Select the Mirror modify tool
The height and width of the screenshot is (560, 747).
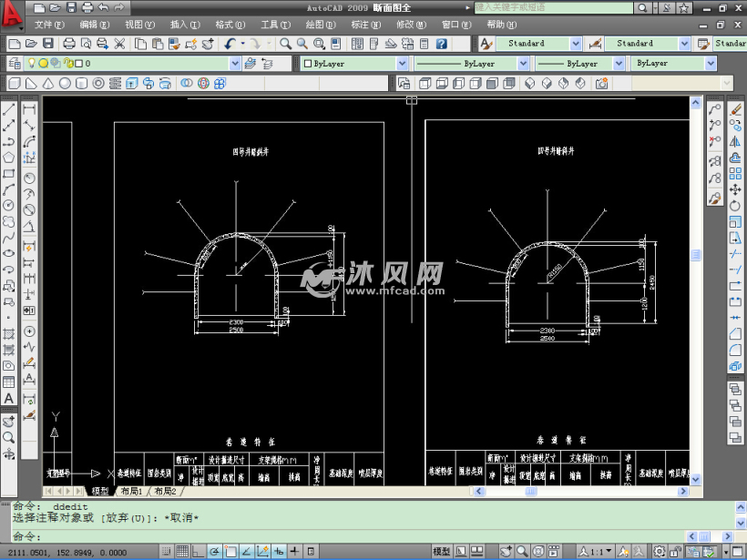tap(735, 141)
